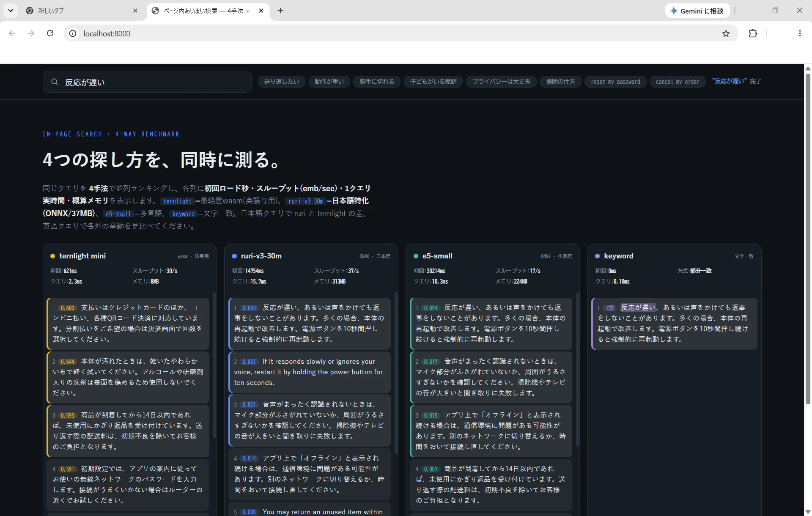Go forward to the next page

click(31, 33)
